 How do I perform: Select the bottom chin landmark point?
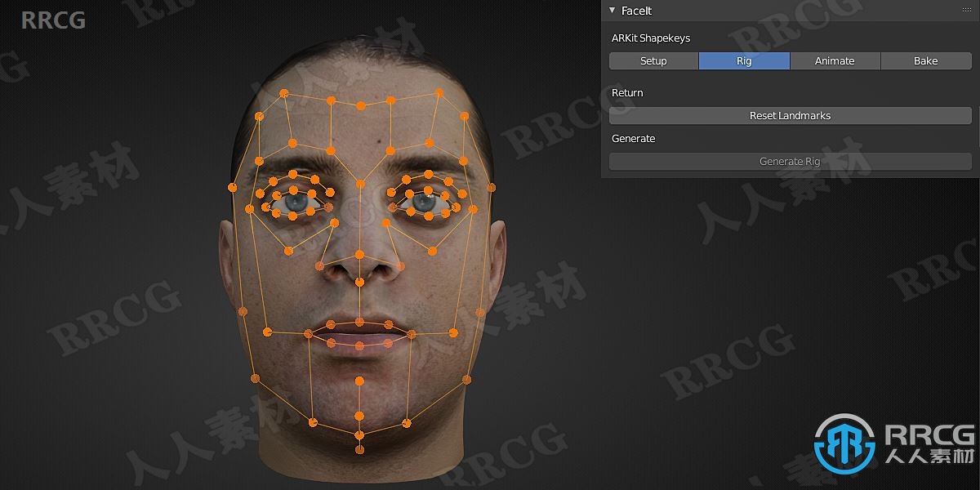[359, 448]
